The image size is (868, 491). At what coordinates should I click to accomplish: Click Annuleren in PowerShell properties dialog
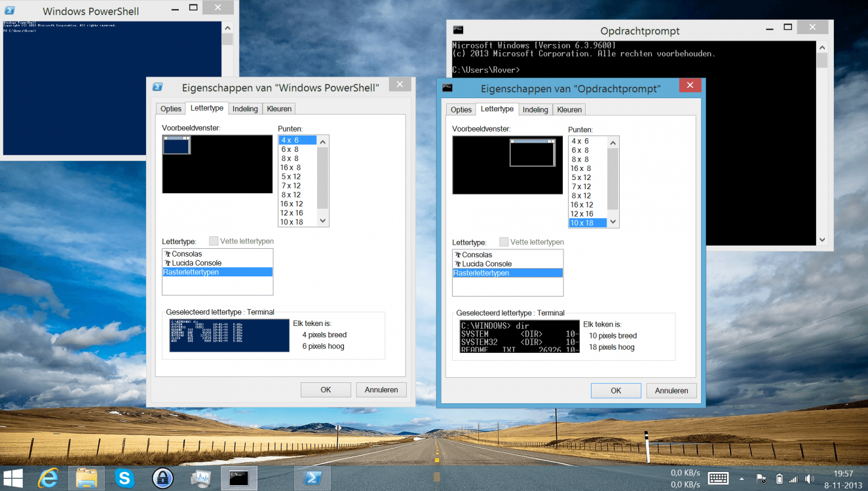pos(381,390)
